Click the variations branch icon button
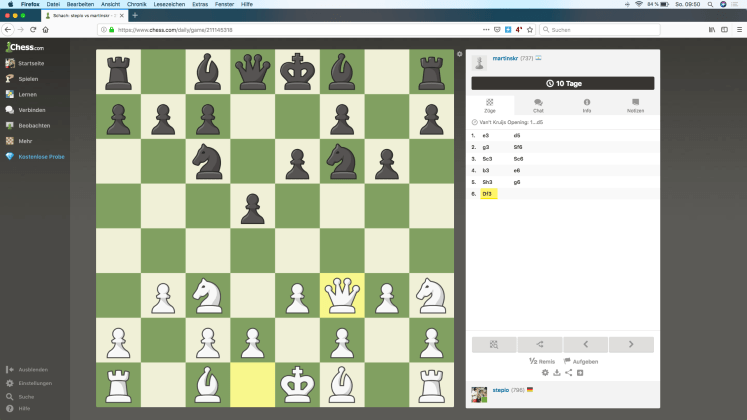The image size is (747, 420). tap(539, 344)
